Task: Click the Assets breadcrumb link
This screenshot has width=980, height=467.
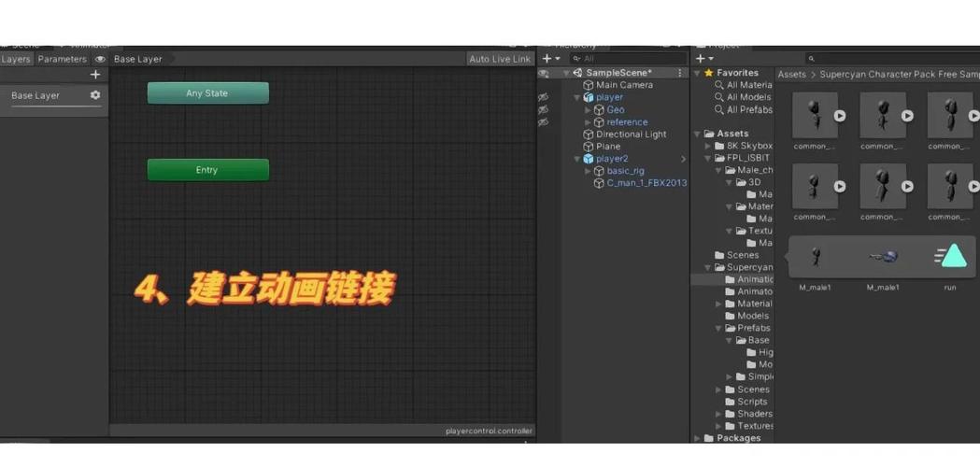Action: pos(791,75)
